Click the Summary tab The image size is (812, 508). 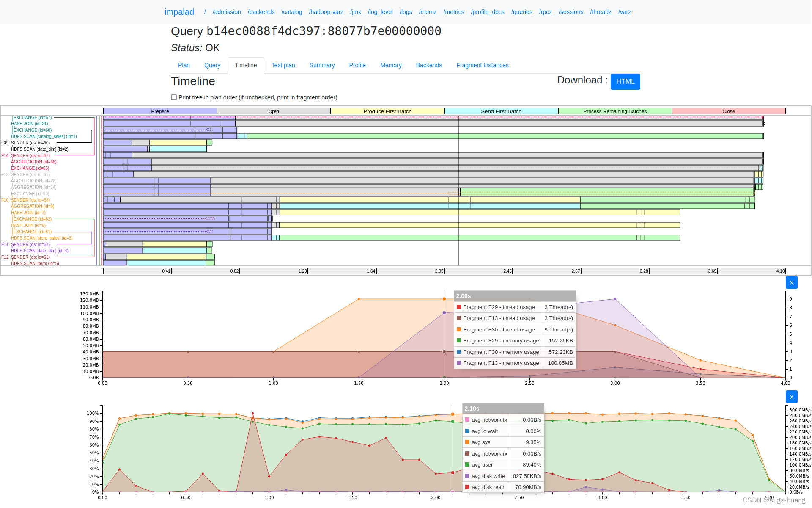pos(322,65)
